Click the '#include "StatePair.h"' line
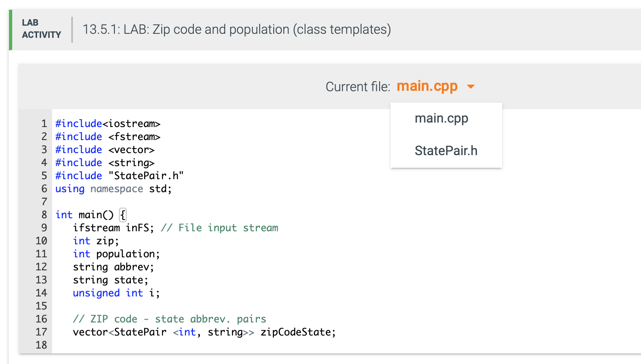The width and height of the screenshot is (641, 364). [120, 175]
